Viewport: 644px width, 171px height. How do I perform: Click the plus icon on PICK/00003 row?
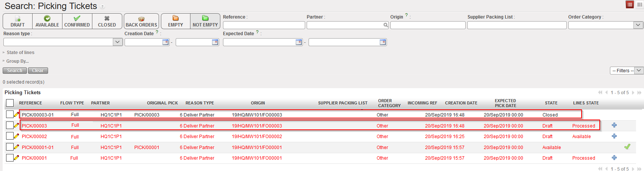(614, 125)
